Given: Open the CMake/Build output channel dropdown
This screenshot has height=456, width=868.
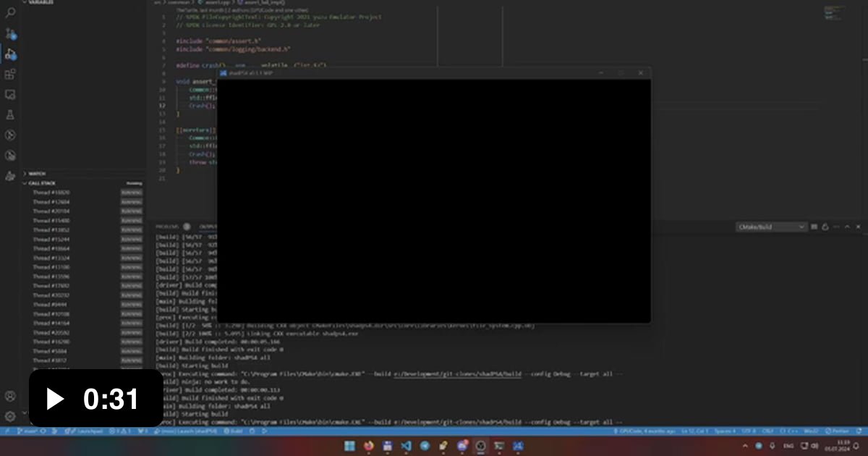Looking at the screenshot, I should tap(771, 227).
